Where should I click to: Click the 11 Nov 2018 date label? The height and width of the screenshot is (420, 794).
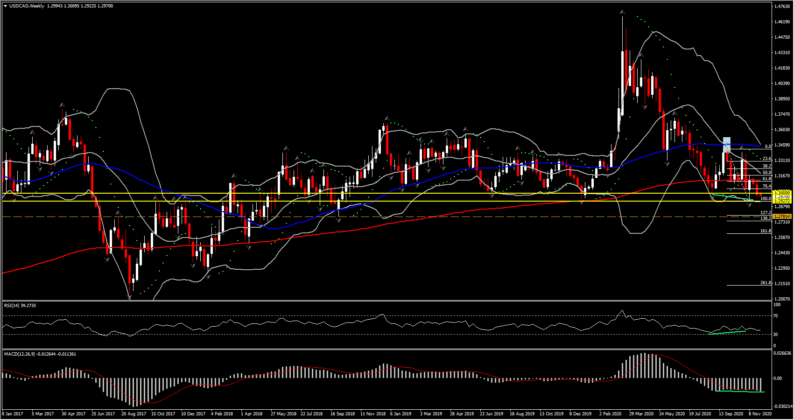[371, 413]
